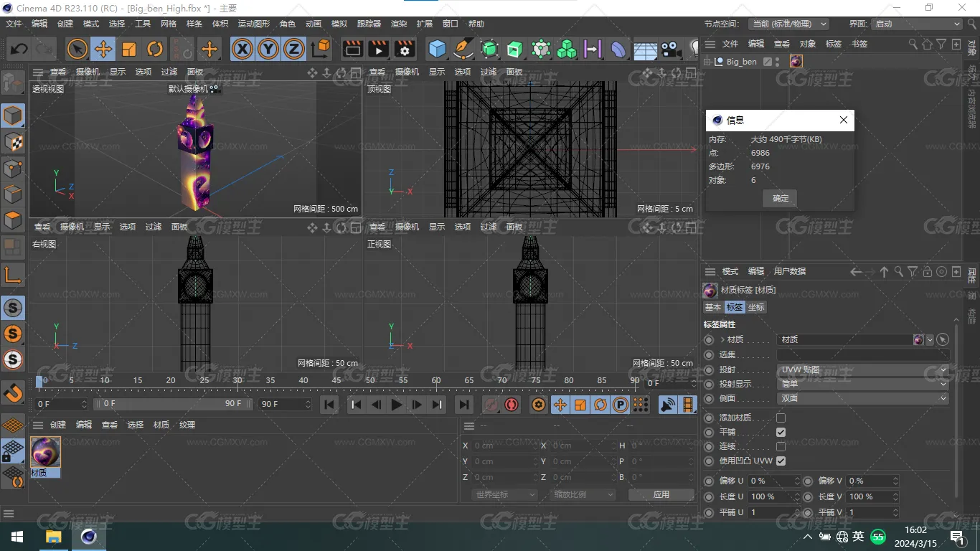Open the 缩放比例 dropdown
This screenshot has height=551, width=980.
click(x=583, y=494)
